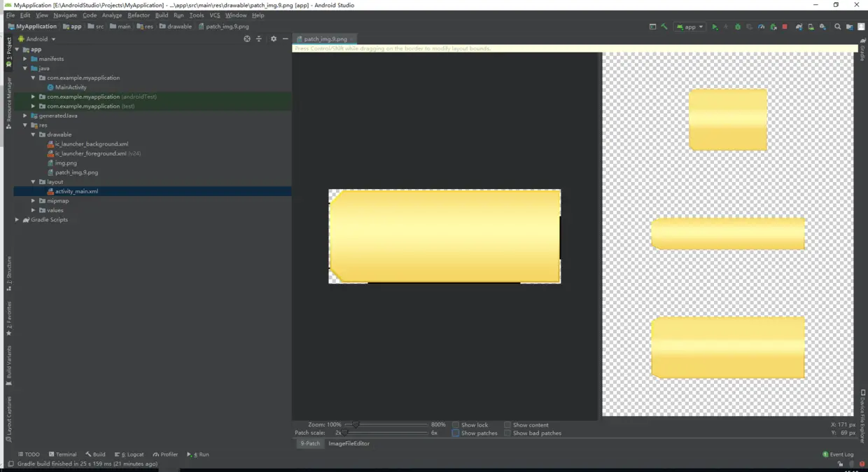Click the select run configuration window icon
Image resolution: width=868 pixels, height=472 pixels.
point(652,27)
